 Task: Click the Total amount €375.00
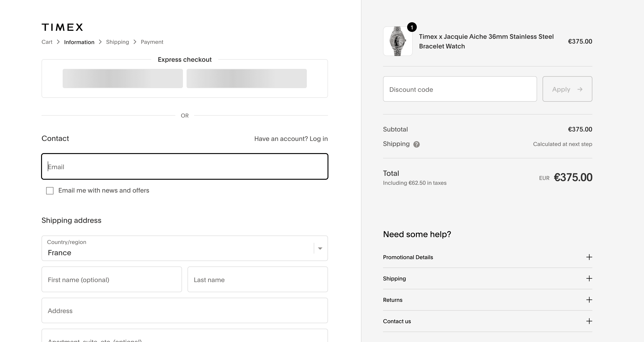[x=573, y=177]
